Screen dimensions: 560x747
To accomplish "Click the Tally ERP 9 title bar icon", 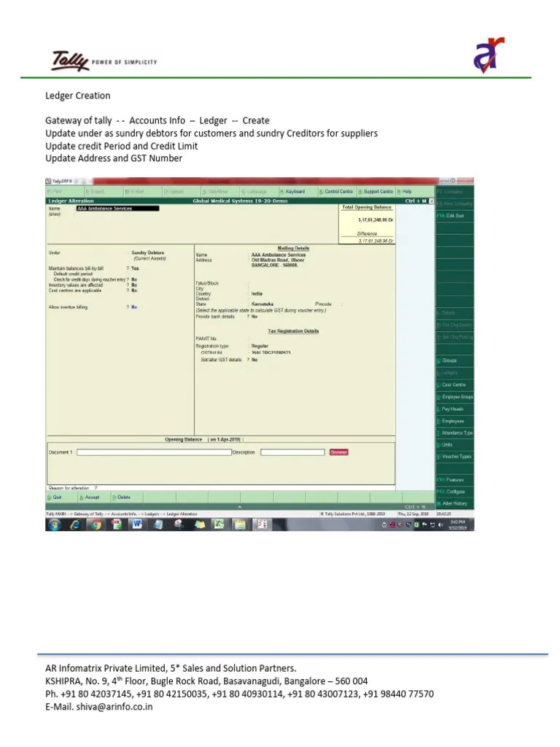I will [48, 181].
